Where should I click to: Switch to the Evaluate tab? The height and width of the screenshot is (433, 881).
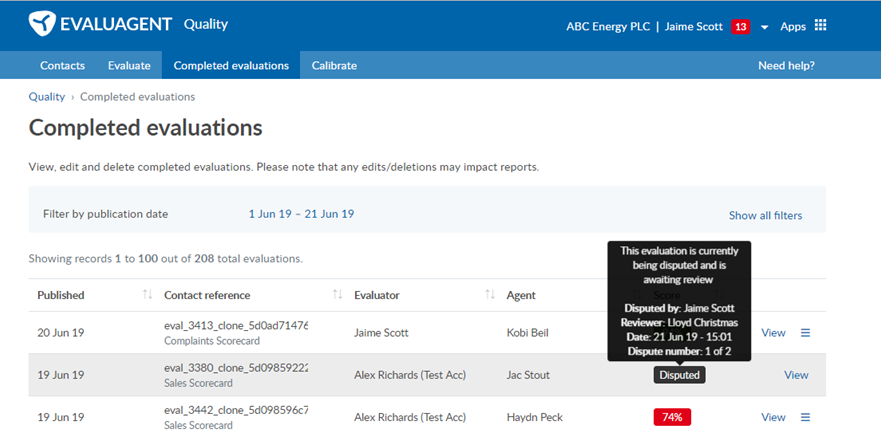(x=129, y=66)
